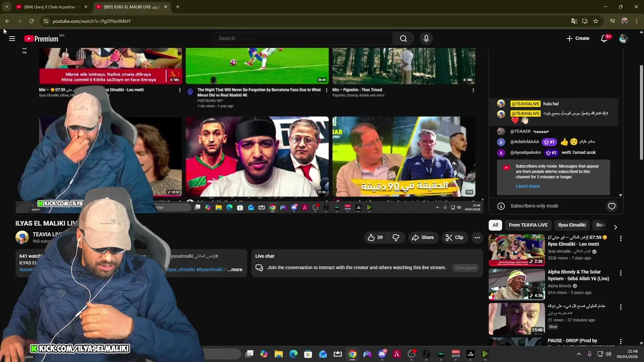Click chat scroll-down arrow
Image resolution: width=644 pixels, height=362 pixels.
click(x=620, y=195)
